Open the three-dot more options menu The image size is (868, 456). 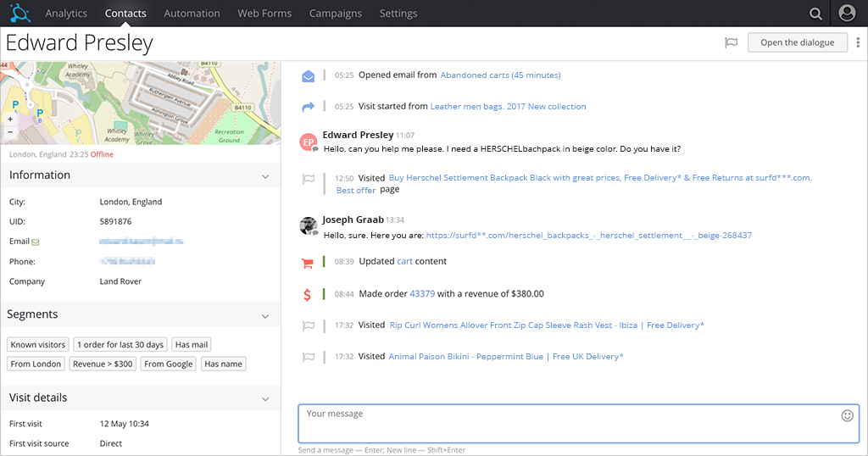click(x=858, y=42)
